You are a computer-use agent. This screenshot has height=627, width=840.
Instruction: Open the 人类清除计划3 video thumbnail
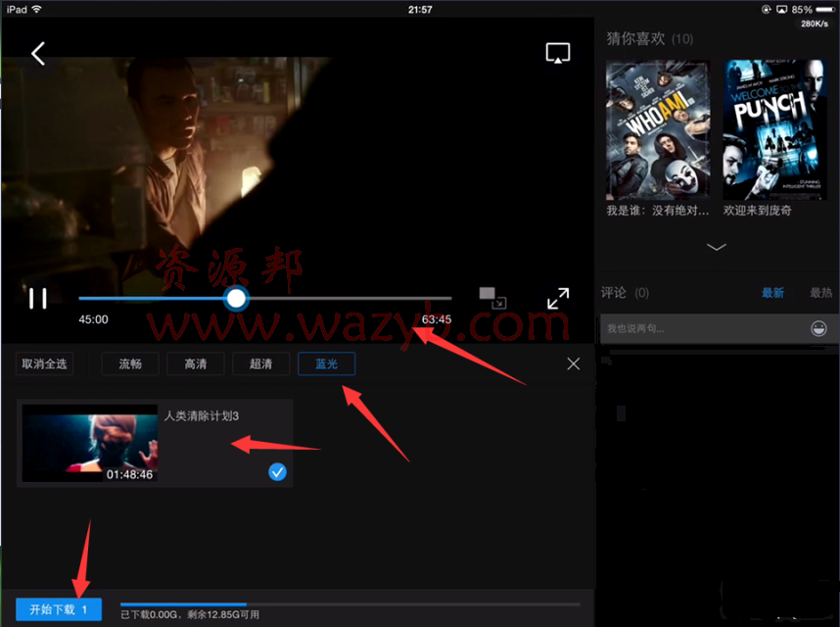(x=89, y=443)
